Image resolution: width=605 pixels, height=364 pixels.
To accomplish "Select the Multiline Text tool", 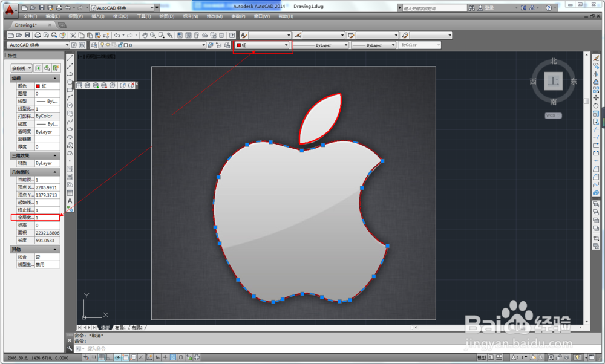I will coord(70,201).
